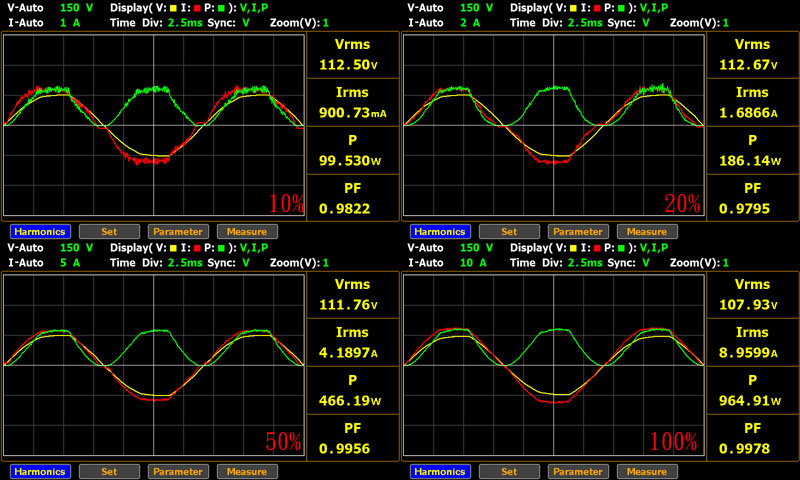Click Time Div 2.5ms in 10% panel
800x480 pixels.
(x=185, y=23)
